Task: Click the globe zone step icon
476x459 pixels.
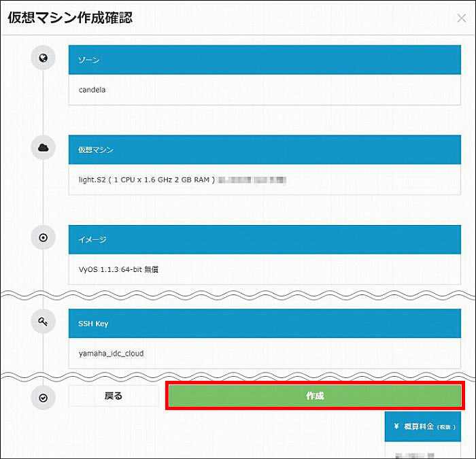Action: click(43, 58)
